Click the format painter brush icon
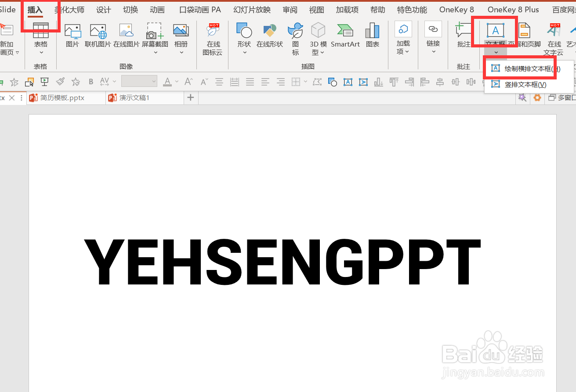 [x=61, y=82]
